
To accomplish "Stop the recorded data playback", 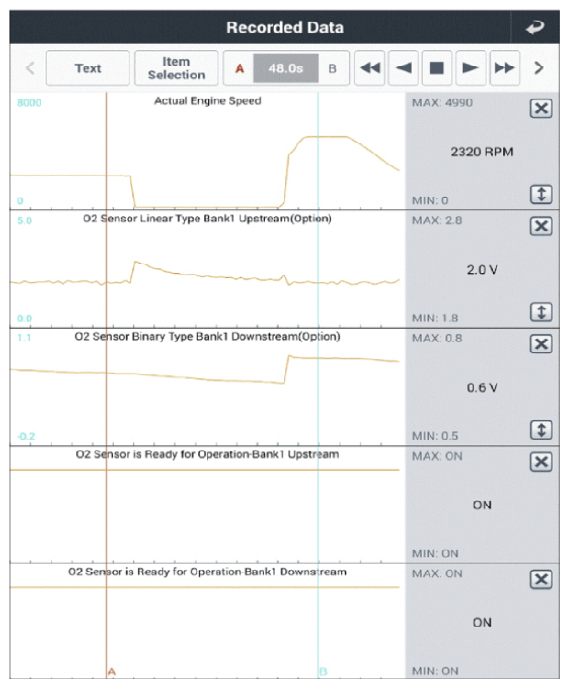I will pyautogui.click(x=437, y=68).
